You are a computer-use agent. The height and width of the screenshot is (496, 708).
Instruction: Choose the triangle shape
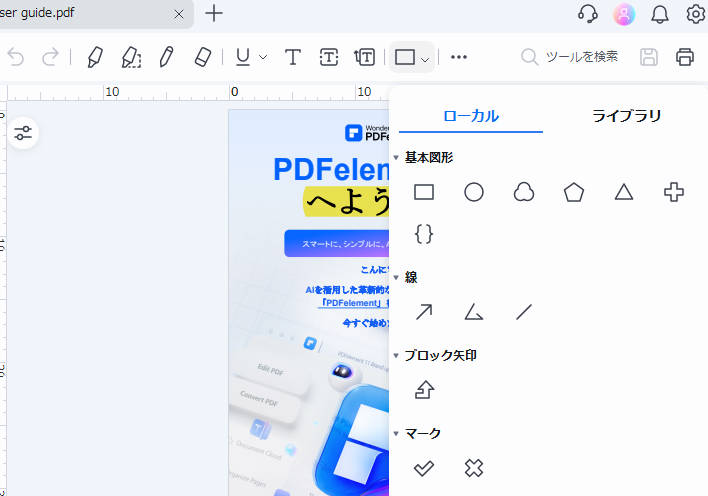[x=624, y=192]
